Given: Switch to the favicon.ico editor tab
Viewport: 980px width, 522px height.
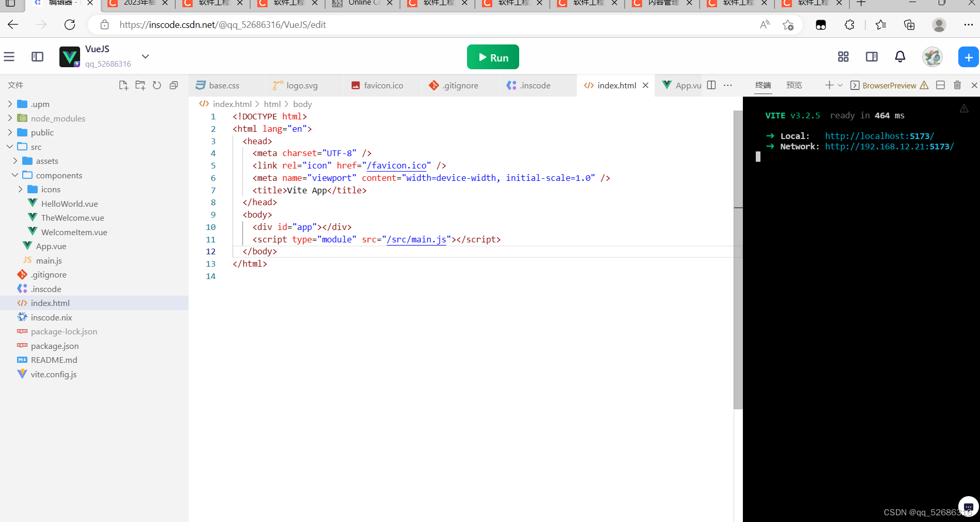Looking at the screenshot, I should click(x=383, y=85).
